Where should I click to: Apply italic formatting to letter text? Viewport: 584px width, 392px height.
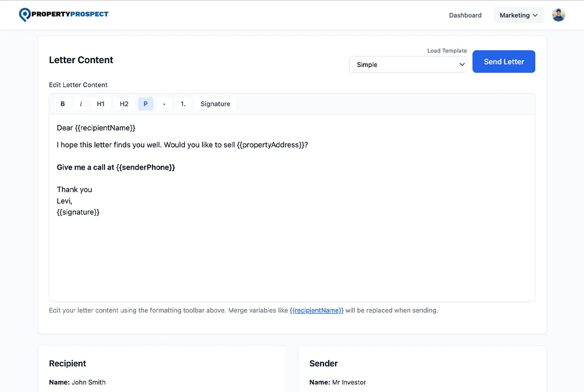[x=81, y=104]
